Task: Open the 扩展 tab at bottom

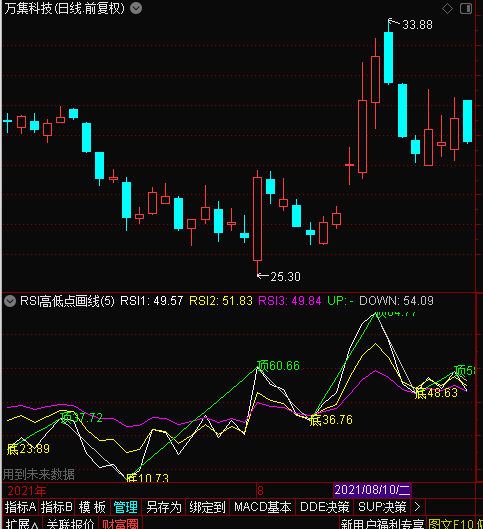Action: [22, 523]
